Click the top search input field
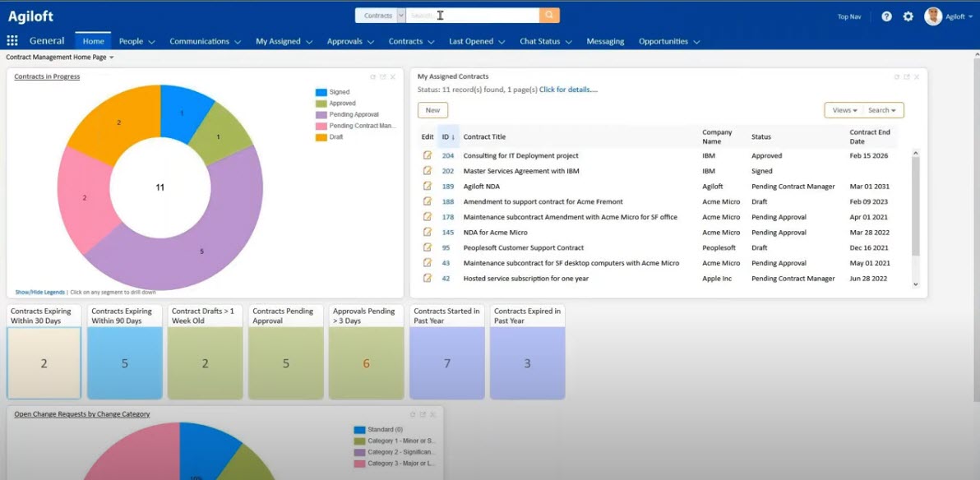Viewport: 980px width, 480px height. [x=473, y=16]
